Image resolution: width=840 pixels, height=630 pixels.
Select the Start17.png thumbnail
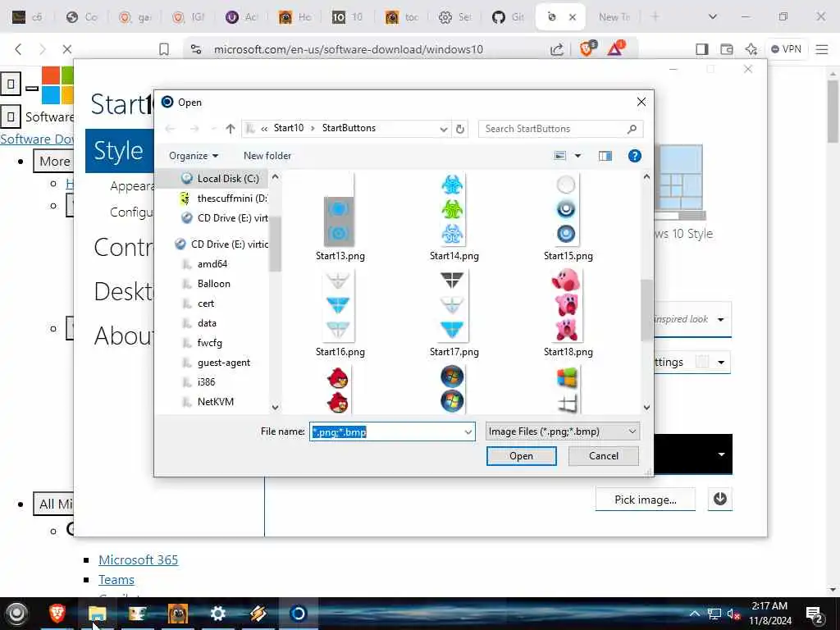pyautogui.click(x=453, y=306)
